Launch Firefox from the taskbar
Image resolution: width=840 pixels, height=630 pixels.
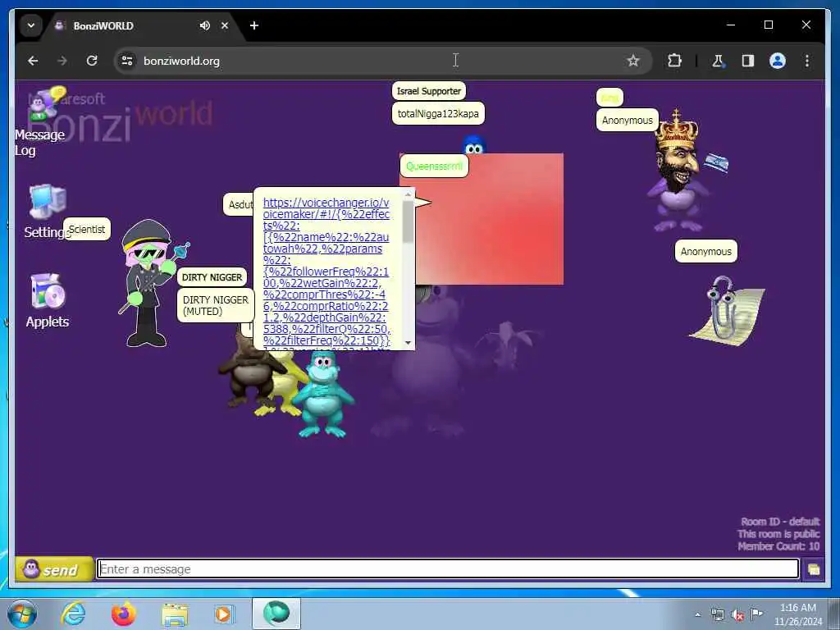(124, 614)
